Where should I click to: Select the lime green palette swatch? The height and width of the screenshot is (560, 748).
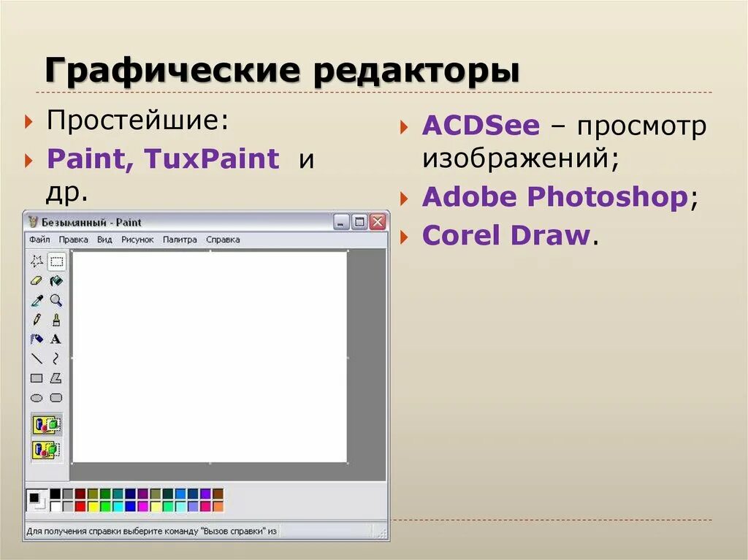click(x=105, y=506)
